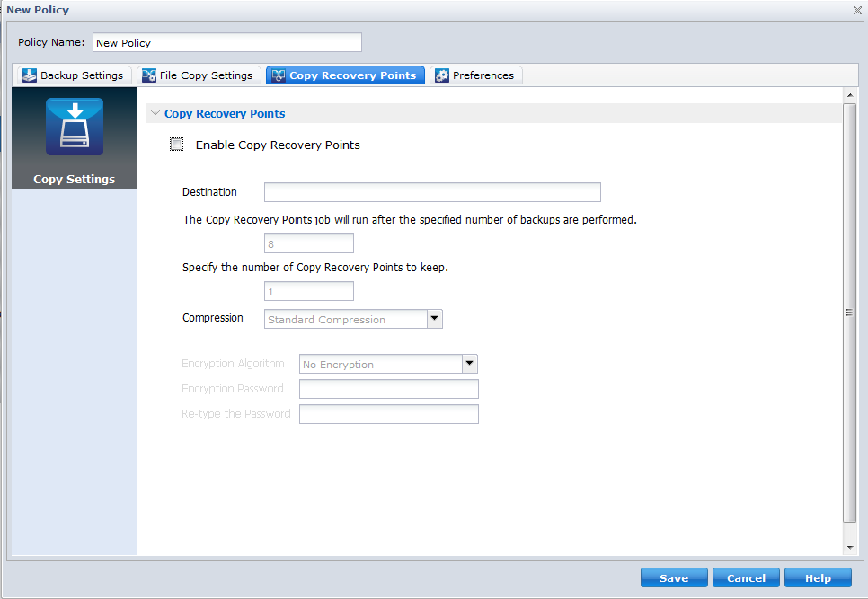Image resolution: width=868 pixels, height=599 pixels.
Task: Open the Encryption Algorithm dropdown
Action: pos(468,364)
